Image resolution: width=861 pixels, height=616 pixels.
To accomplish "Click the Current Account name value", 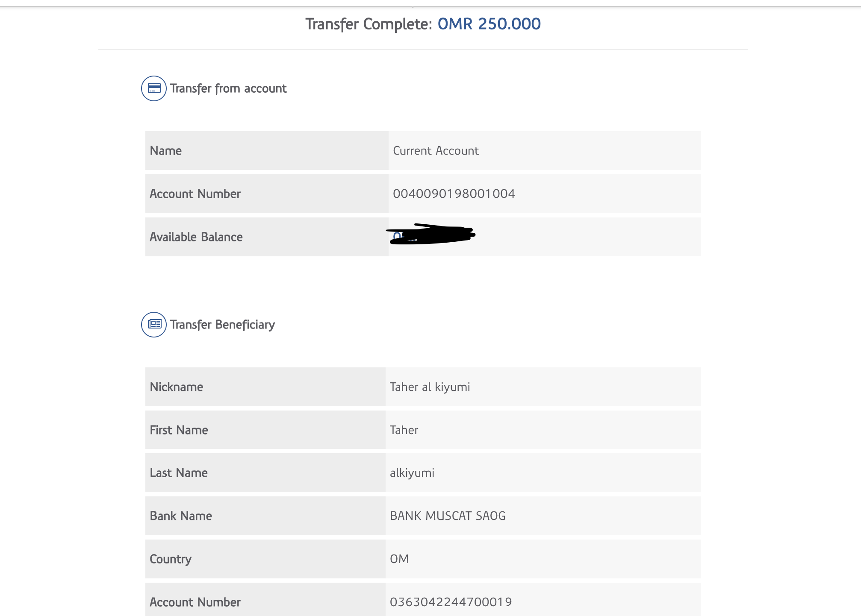I will coord(436,151).
